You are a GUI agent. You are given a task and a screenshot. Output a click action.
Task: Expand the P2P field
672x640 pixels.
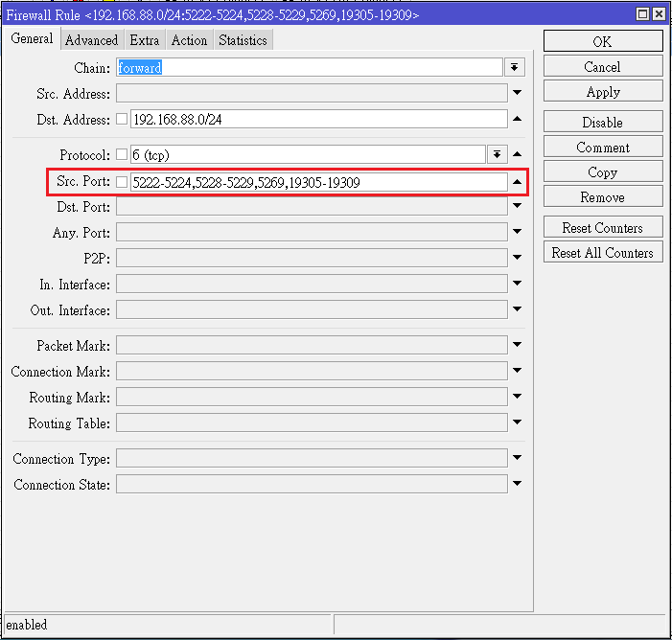(x=518, y=257)
